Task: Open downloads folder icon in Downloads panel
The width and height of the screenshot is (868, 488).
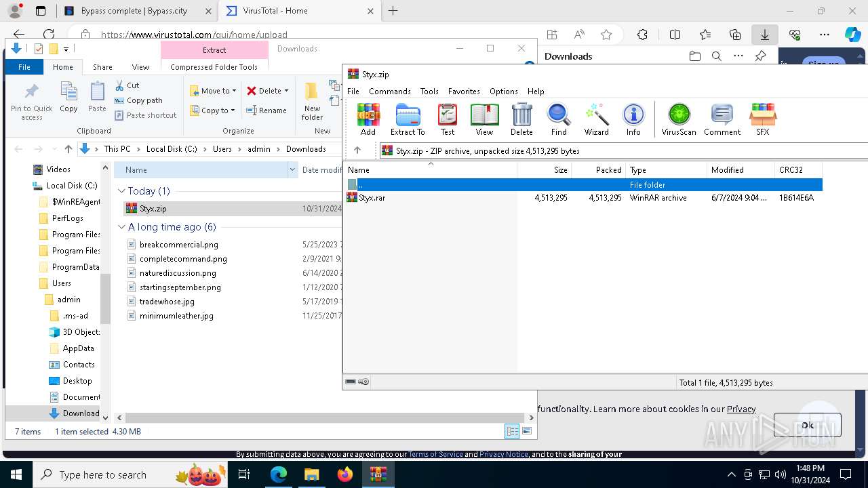Action: [x=694, y=56]
